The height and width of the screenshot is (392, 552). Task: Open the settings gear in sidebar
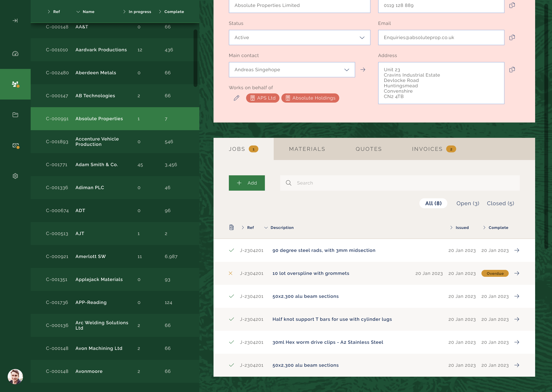pyautogui.click(x=15, y=176)
